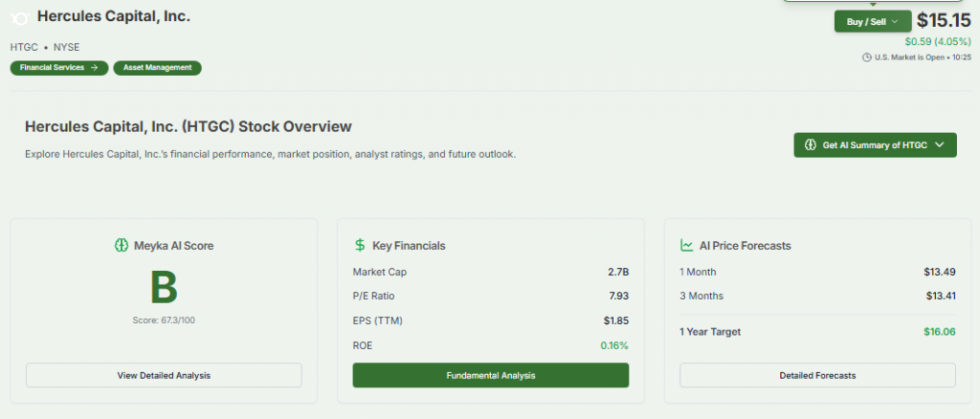Click the 1 Year Target label
Image resolution: width=980 pixels, height=419 pixels.
[x=710, y=332]
